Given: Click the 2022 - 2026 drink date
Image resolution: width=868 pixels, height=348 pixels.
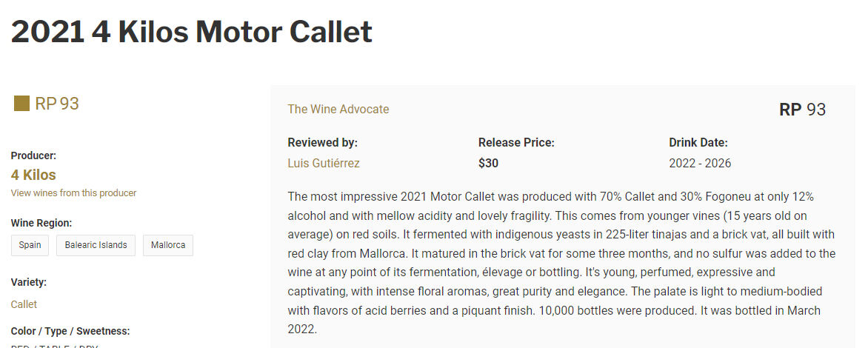Looking at the screenshot, I should 700,163.
